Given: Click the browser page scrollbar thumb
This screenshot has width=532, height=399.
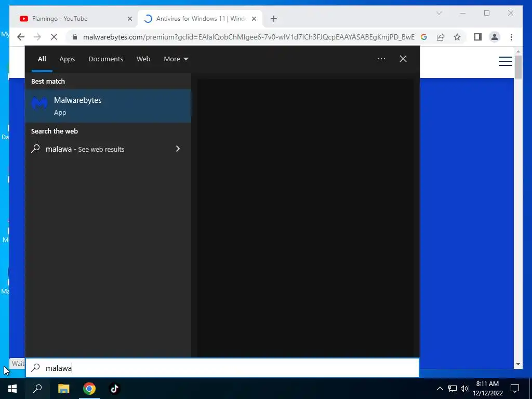Looking at the screenshot, I should [518, 67].
